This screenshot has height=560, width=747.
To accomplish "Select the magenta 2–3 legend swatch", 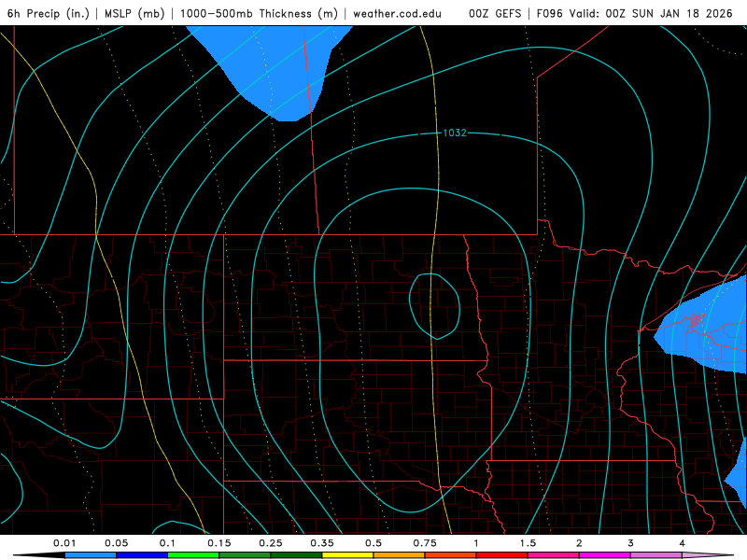I will pos(605,555).
